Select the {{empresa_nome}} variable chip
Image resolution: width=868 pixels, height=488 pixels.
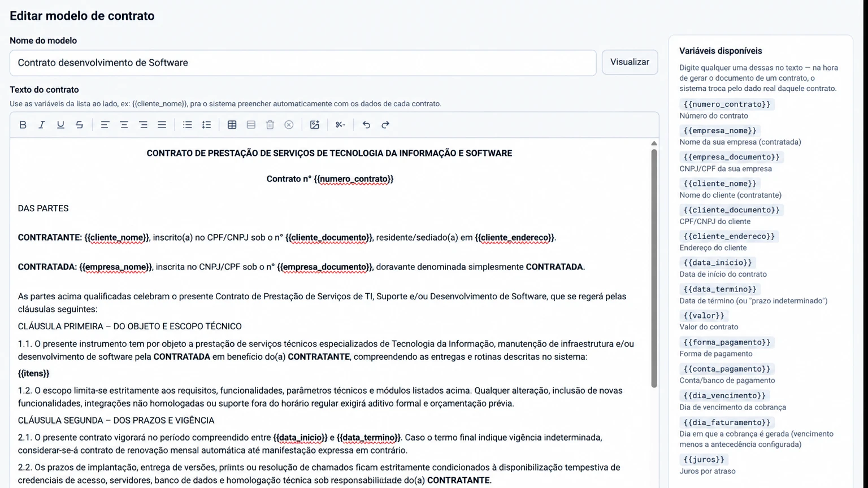tap(720, 130)
